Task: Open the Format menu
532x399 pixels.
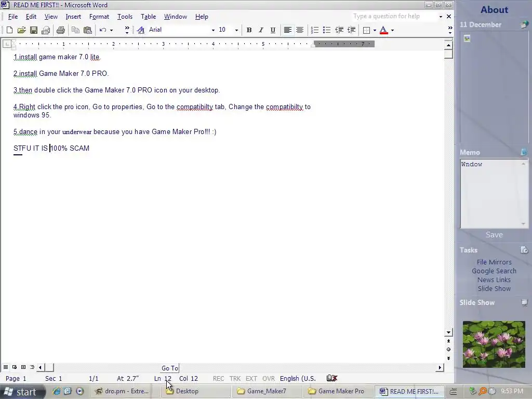Action: (99, 17)
